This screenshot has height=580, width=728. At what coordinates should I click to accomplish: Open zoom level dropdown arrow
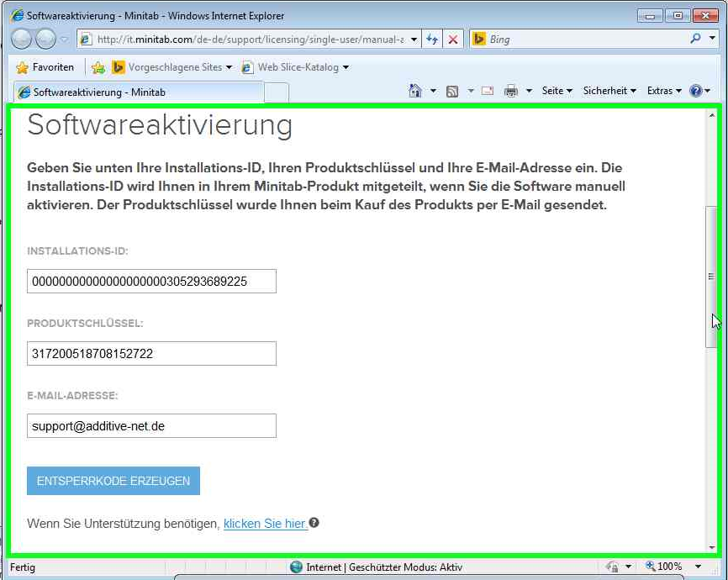[698, 567]
